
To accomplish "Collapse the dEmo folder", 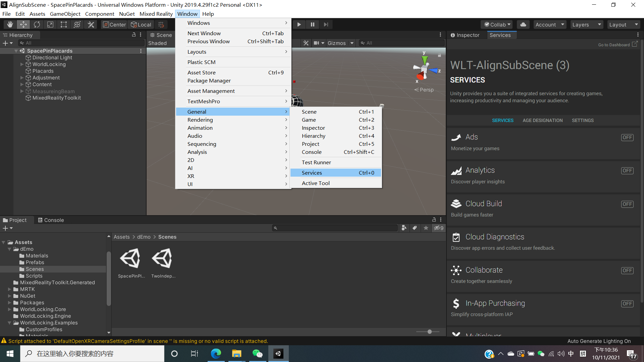I will (x=9, y=249).
